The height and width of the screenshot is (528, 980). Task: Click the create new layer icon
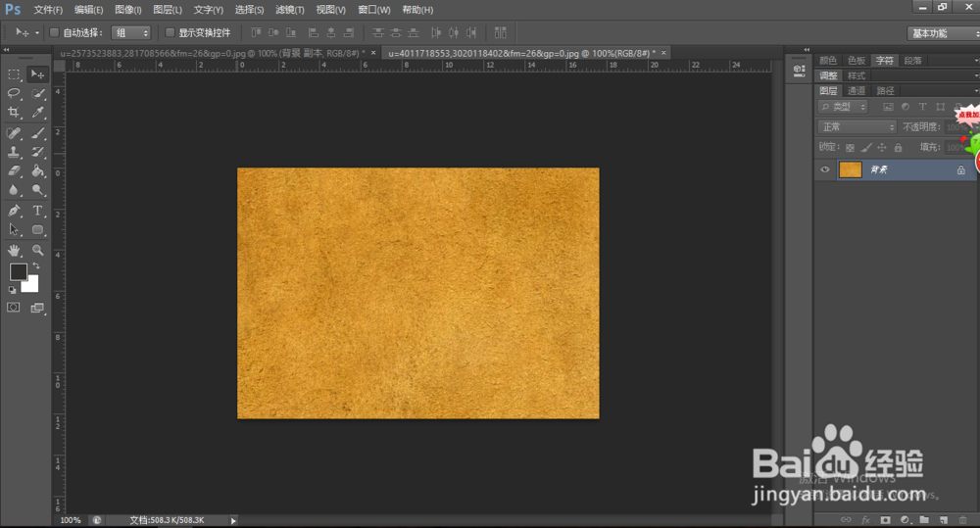click(943, 518)
